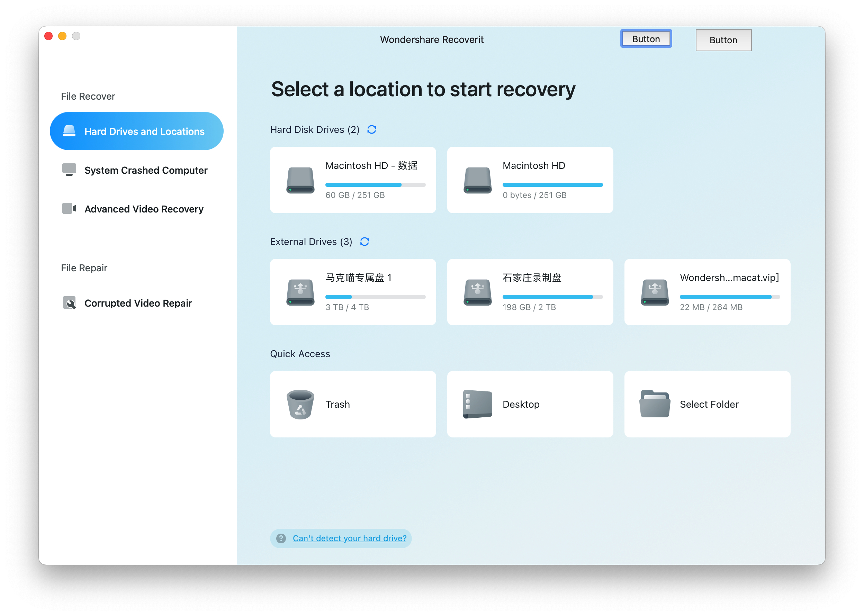Screen dimensions: 864x616
Task: Open Hard Drives and Locations section
Action: [x=137, y=131]
